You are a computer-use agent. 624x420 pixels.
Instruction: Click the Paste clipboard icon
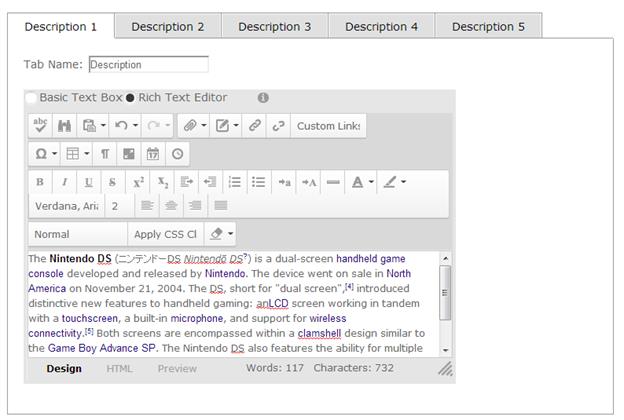tap(89, 126)
